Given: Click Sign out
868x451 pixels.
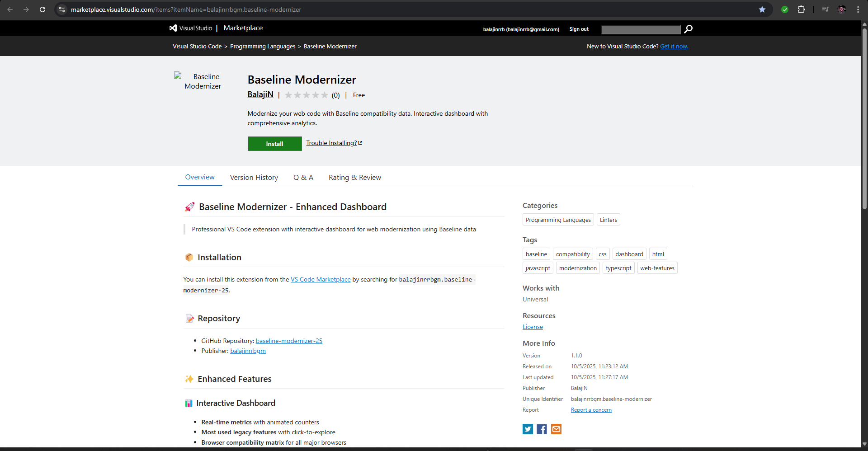Looking at the screenshot, I should (579, 29).
